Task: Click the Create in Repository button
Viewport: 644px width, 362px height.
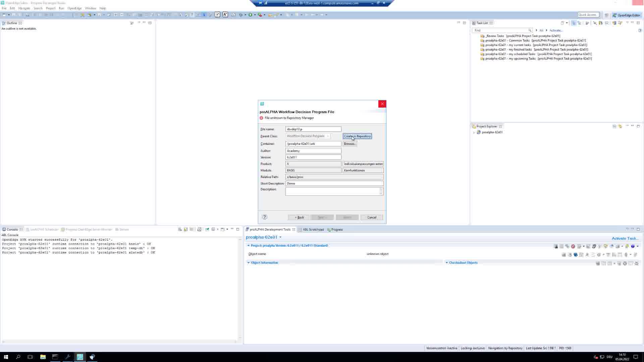Action: [357, 136]
